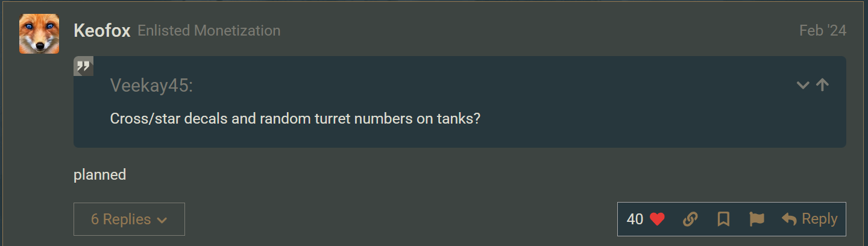Click the chevron beside 6 Replies

162,220
